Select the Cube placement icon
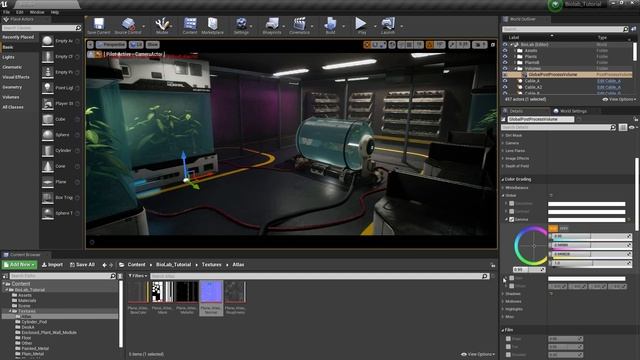 (x=48, y=119)
